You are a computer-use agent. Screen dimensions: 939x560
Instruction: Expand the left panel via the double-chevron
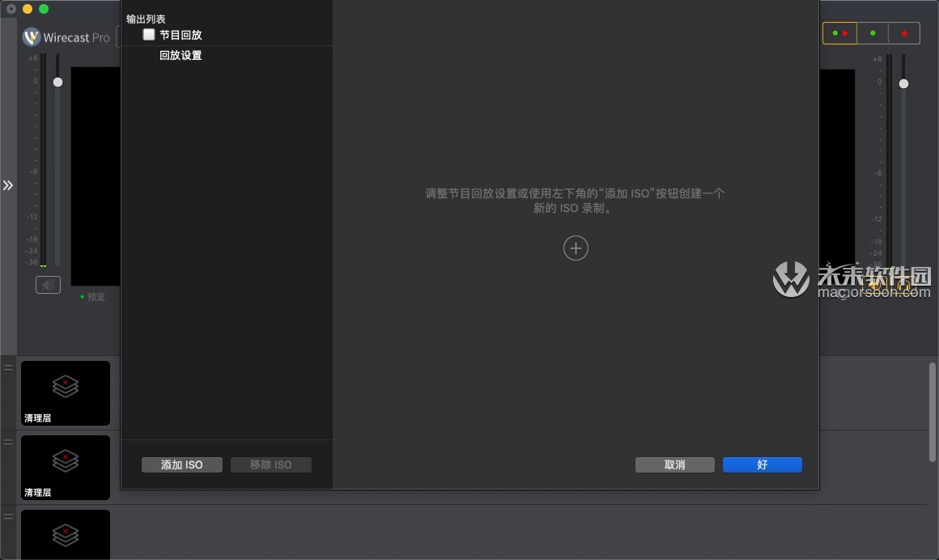click(8, 185)
